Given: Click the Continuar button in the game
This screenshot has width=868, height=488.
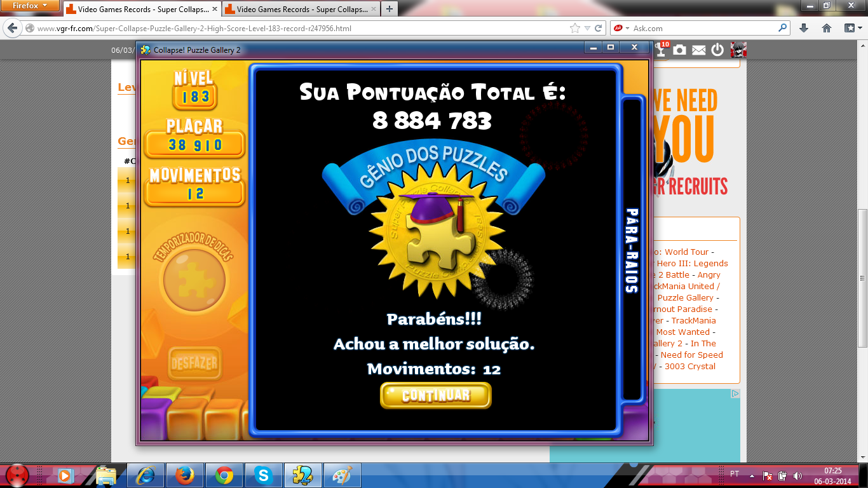Looking at the screenshot, I should coord(435,395).
